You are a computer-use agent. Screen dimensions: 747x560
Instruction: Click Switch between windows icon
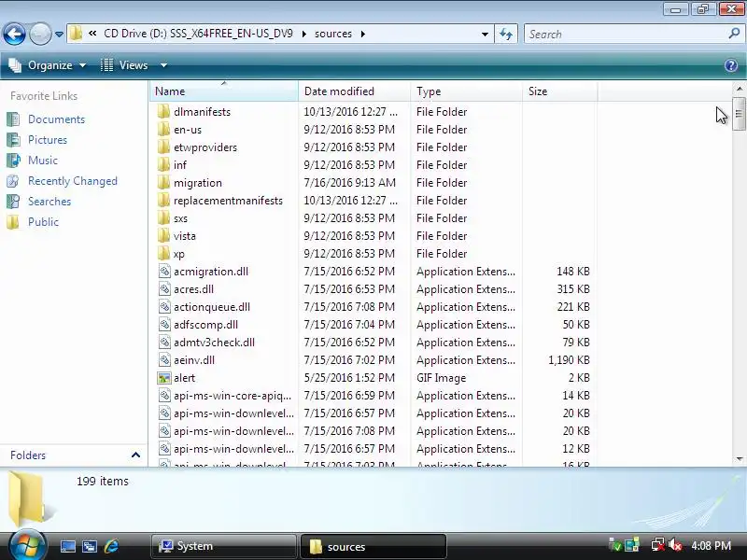coord(90,546)
